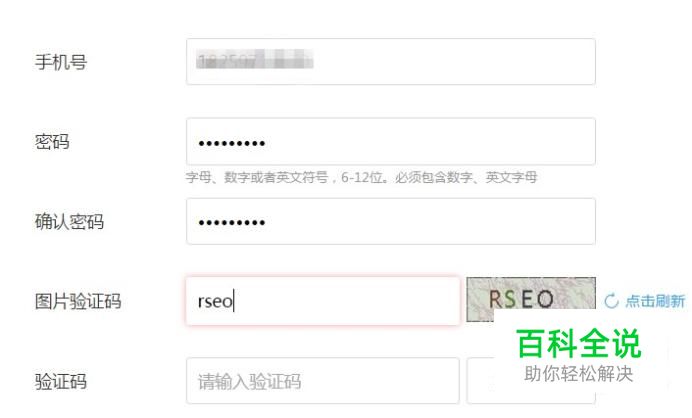This screenshot has height=418, width=692.
Task: Click the 手机号 label
Action: pyautogui.click(x=61, y=62)
